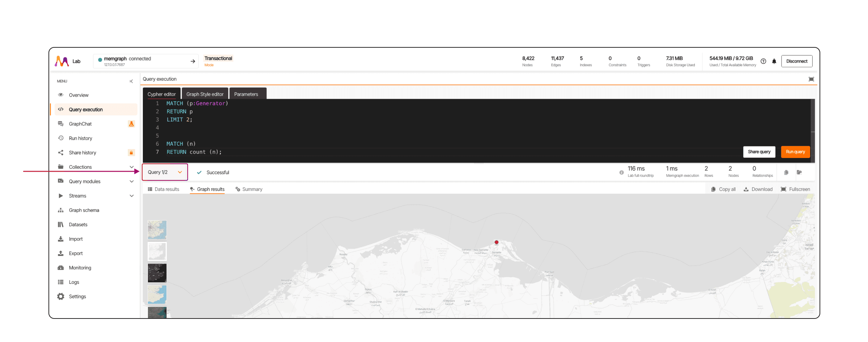Expand the Query modules chevron
The width and height of the screenshot is (868, 342).
coord(132,181)
